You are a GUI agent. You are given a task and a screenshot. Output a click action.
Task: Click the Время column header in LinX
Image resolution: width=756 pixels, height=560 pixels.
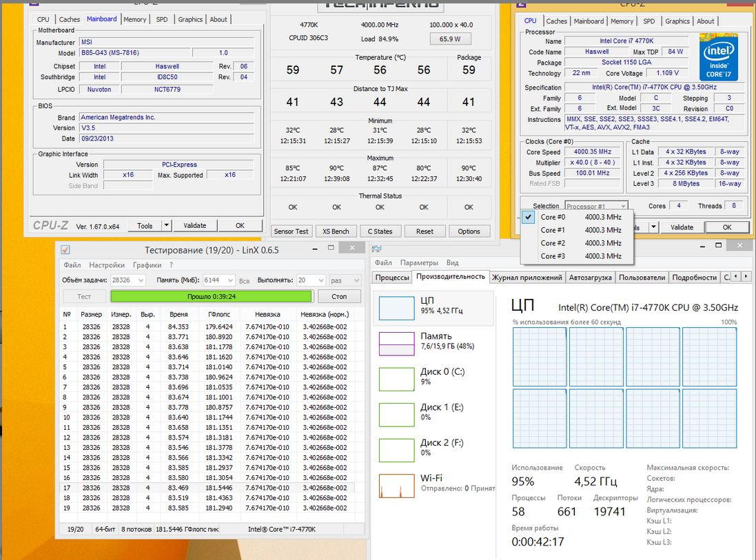coord(178,314)
